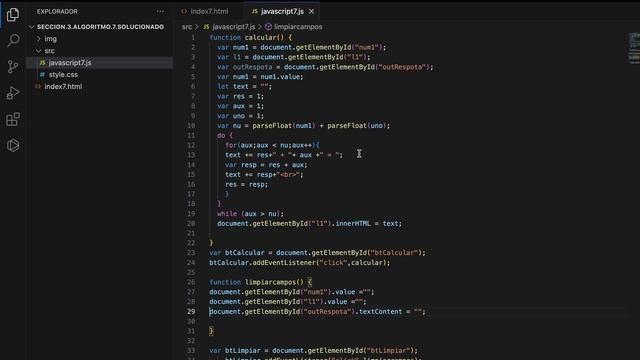Click 'var btCalcular' declaration line
This screenshot has height=360, width=640.
tap(318, 253)
